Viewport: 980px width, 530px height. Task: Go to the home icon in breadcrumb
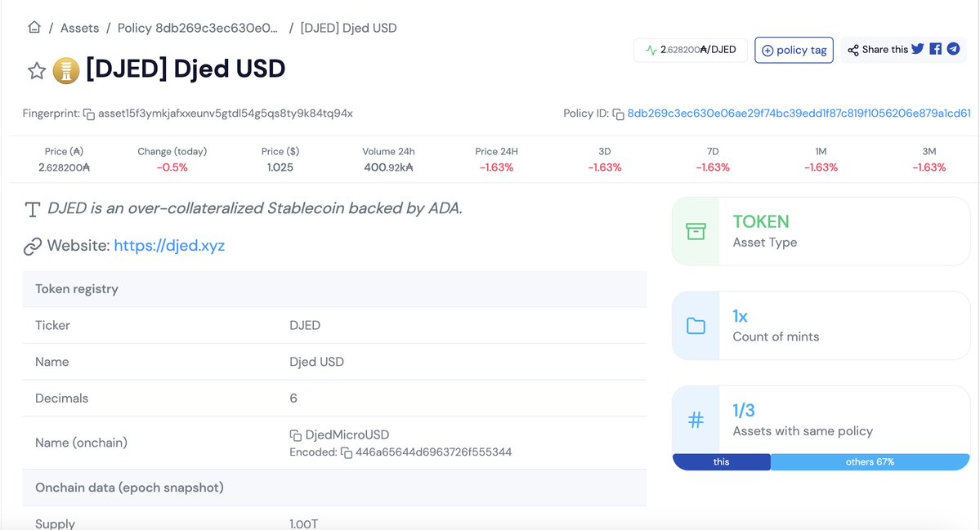click(34, 28)
